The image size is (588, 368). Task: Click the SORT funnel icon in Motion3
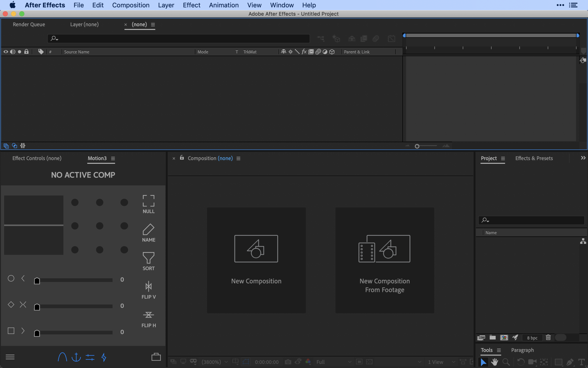tap(148, 258)
